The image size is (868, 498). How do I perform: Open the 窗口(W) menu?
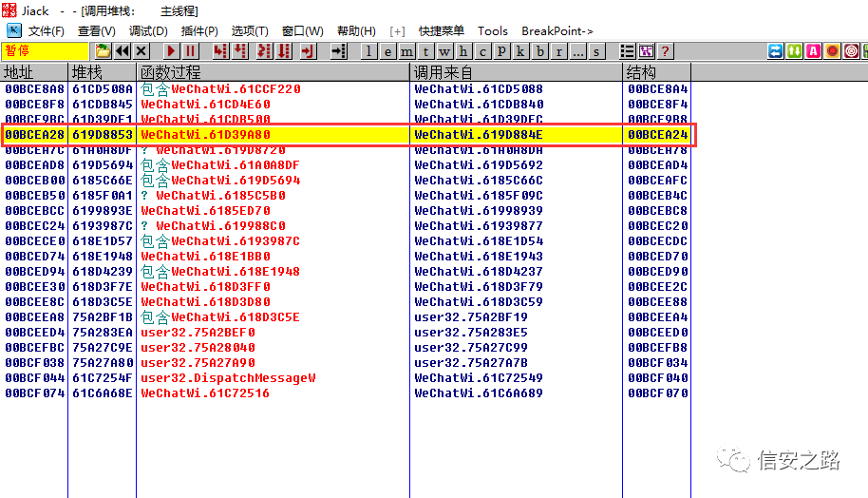point(302,31)
